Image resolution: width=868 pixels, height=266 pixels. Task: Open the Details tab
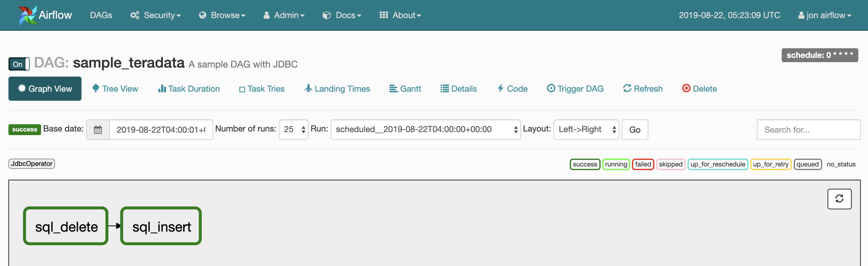[459, 89]
